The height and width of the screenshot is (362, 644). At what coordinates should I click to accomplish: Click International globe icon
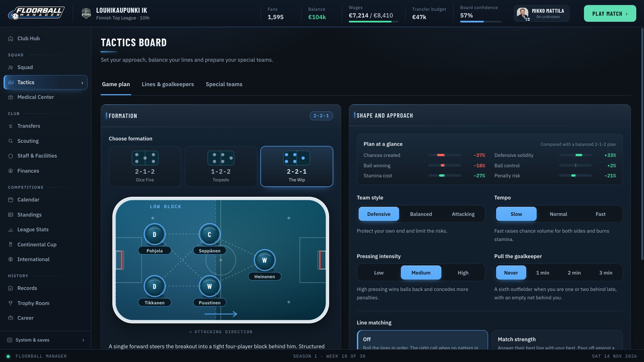pyautogui.click(x=11, y=259)
